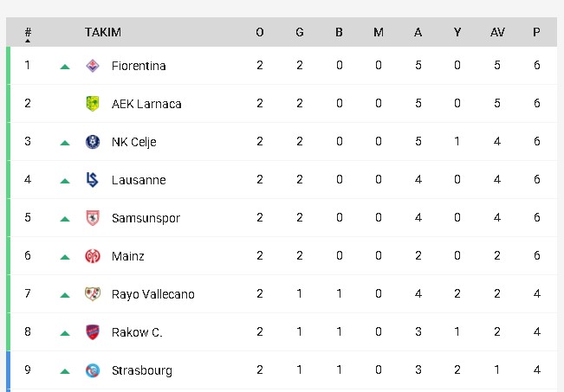
Task: Click the Mainz club logo
Action: pos(93,256)
